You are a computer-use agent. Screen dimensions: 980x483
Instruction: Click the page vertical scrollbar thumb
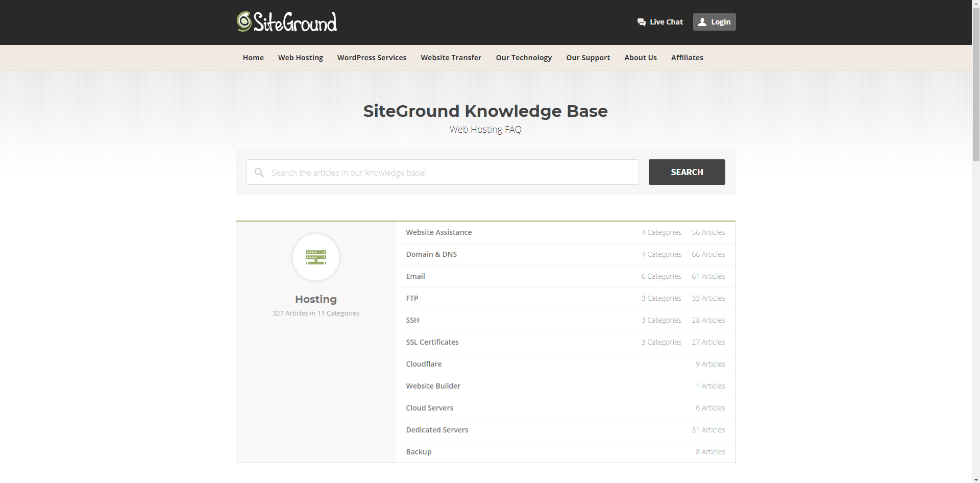pyautogui.click(x=976, y=84)
